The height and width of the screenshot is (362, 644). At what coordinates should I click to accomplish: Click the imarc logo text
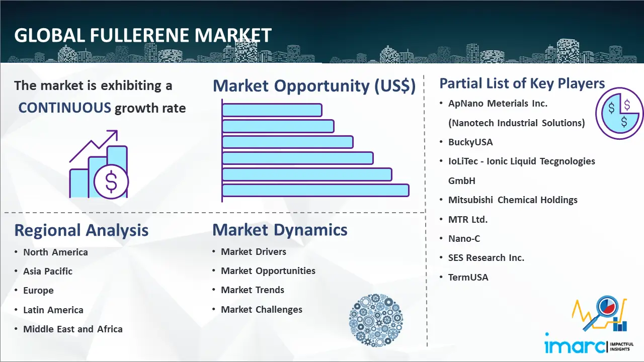(x=576, y=346)
